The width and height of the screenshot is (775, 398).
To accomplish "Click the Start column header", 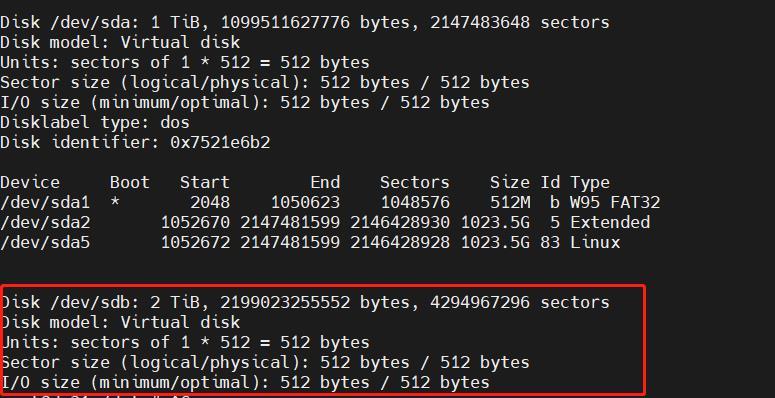I will [x=205, y=182].
